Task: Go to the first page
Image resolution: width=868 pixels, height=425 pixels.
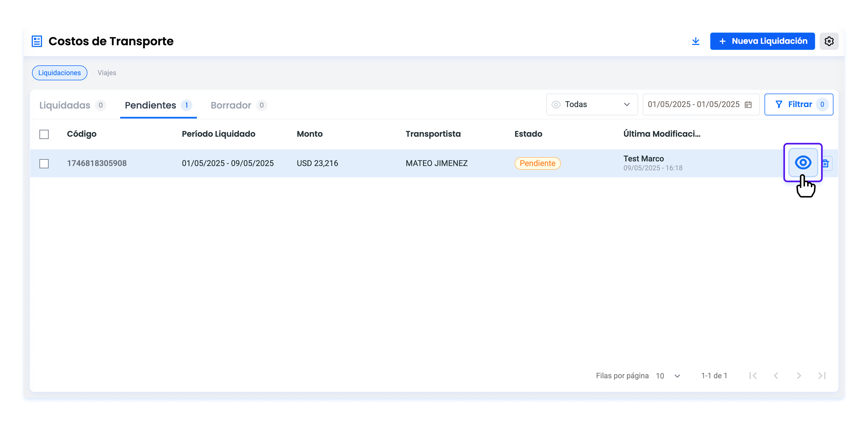Action: click(x=753, y=375)
